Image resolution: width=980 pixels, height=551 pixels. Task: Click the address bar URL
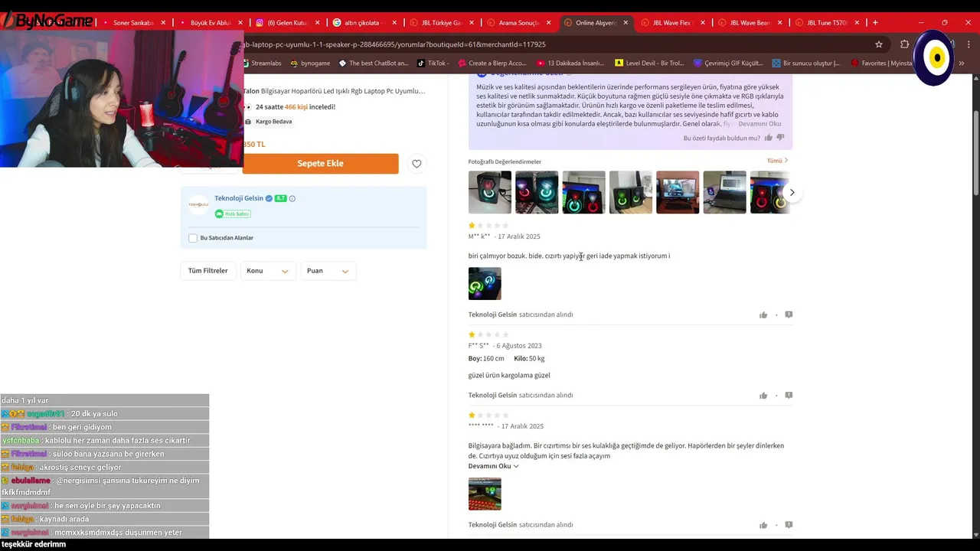[395, 44]
